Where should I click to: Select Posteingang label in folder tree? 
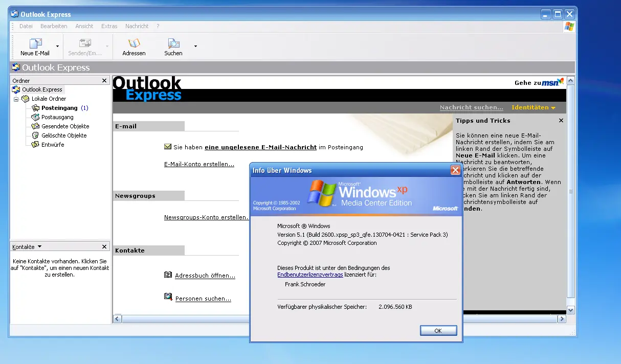point(60,108)
